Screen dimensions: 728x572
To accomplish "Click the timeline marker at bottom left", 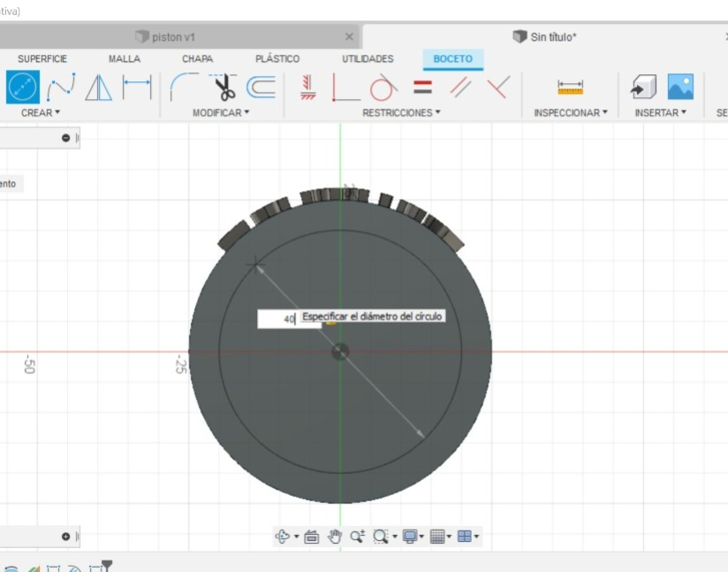I will 107,565.
